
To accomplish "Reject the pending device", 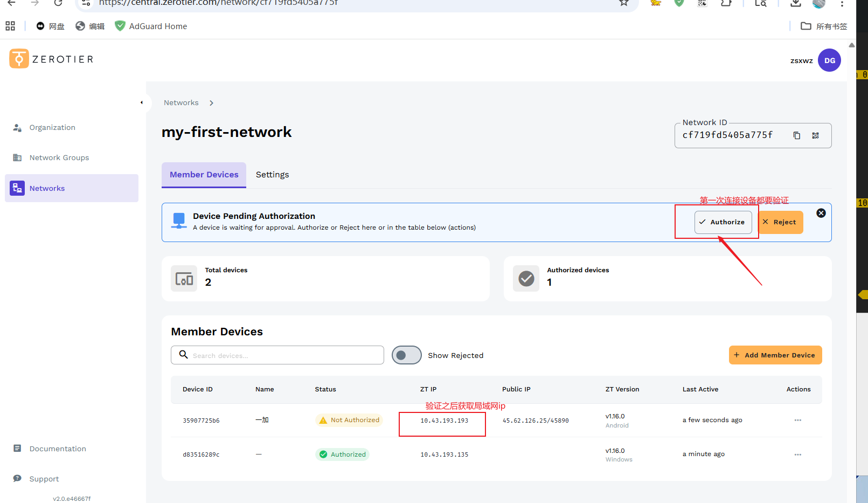I will pyautogui.click(x=780, y=222).
